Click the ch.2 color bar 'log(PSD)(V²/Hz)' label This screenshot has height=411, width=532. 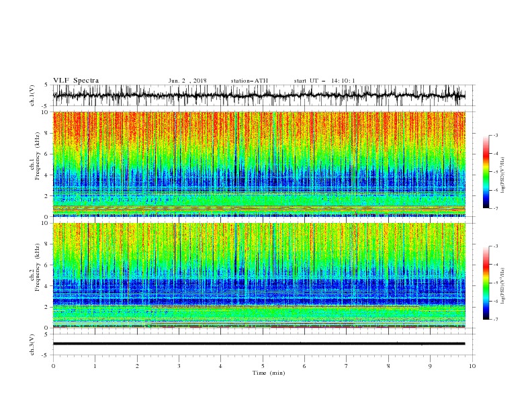coord(503,285)
